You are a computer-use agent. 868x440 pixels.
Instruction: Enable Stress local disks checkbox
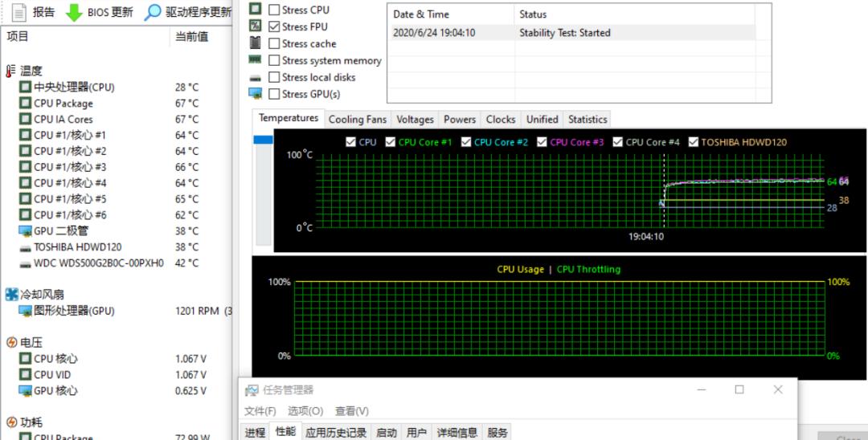pyautogui.click(x=274, y=77)
